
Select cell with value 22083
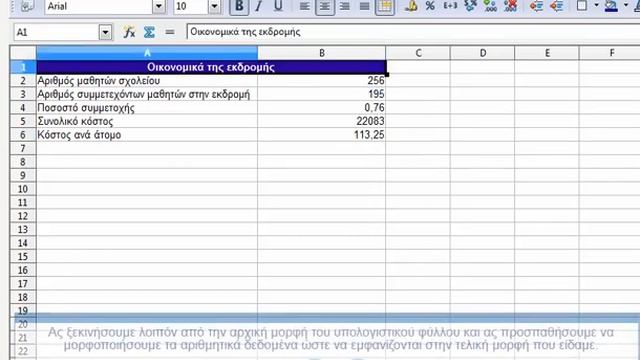point(322,121)
